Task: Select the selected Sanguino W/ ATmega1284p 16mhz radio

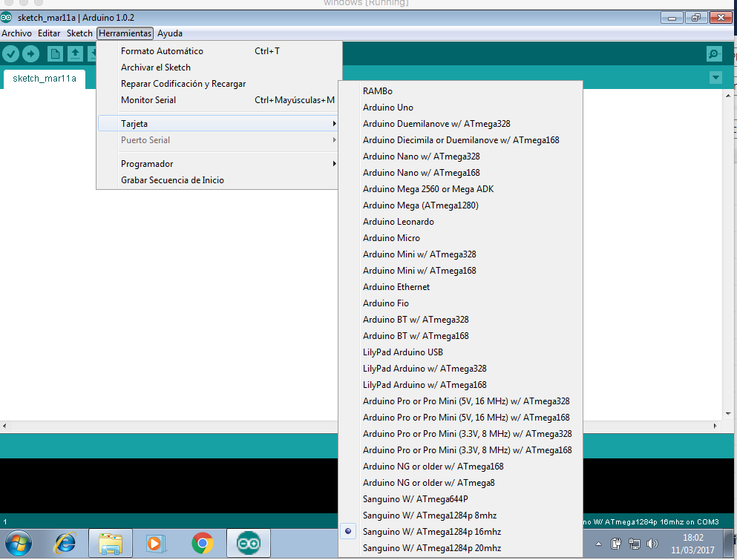Action: point(348,531)
